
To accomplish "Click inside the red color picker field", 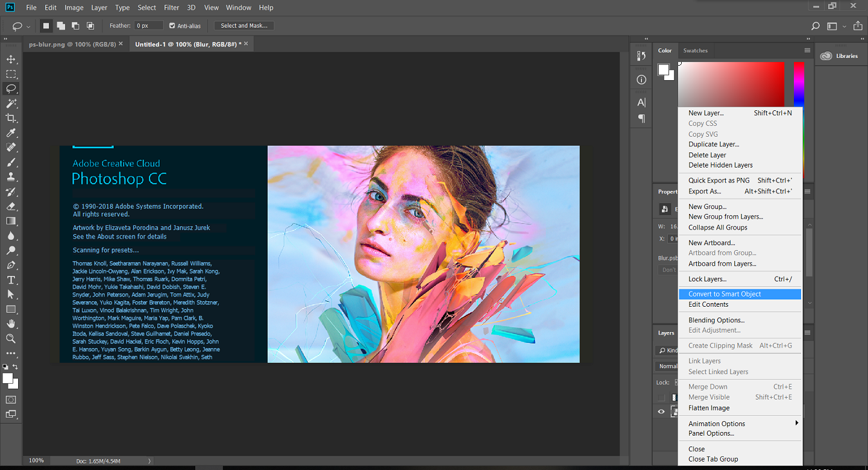I will point(732,84).
